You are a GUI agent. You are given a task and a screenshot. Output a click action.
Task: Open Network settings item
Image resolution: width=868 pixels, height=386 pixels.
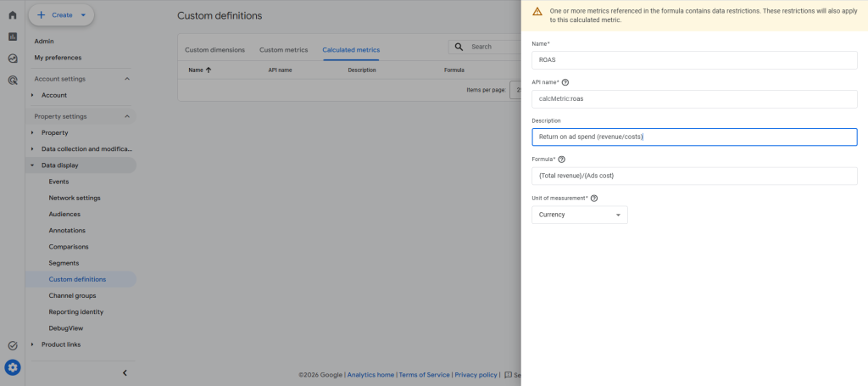pyautogui.click(x=75, y=198)
